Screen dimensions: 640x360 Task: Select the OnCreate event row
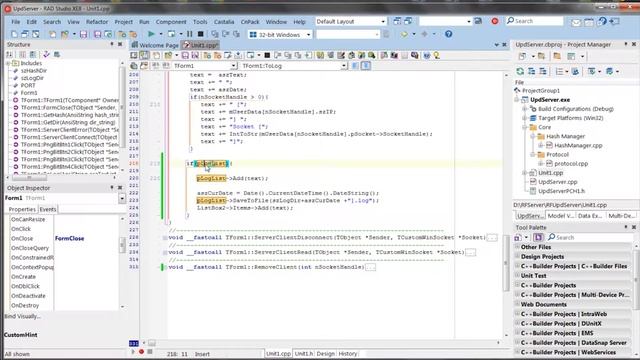point(23,277)
